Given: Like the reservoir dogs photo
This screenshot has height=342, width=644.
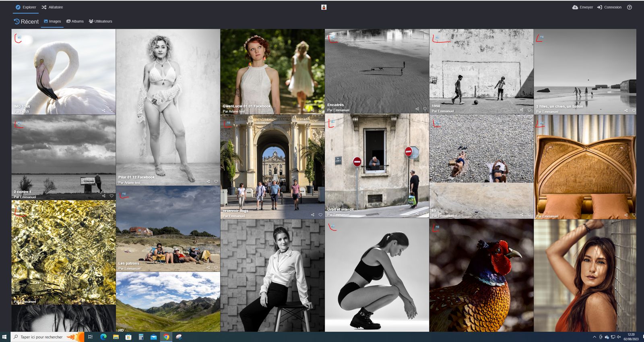Looking at the screenshot, I should [x=320, y=215].
